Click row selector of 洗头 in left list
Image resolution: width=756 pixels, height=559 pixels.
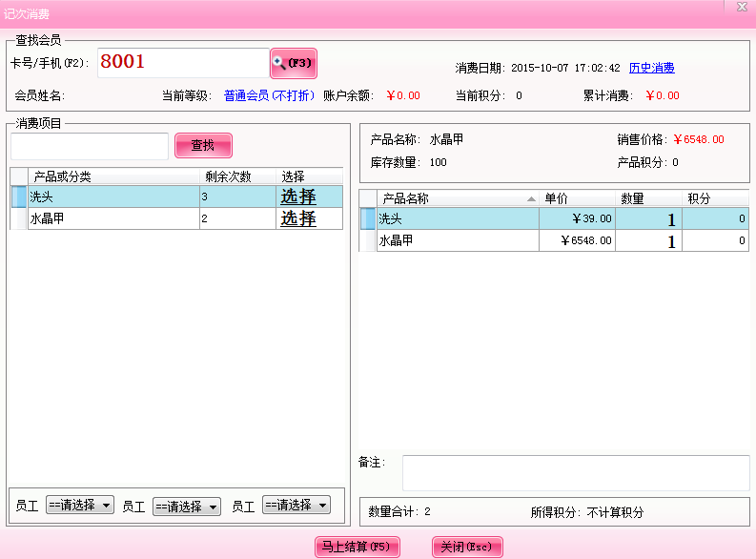coord(19,197)
